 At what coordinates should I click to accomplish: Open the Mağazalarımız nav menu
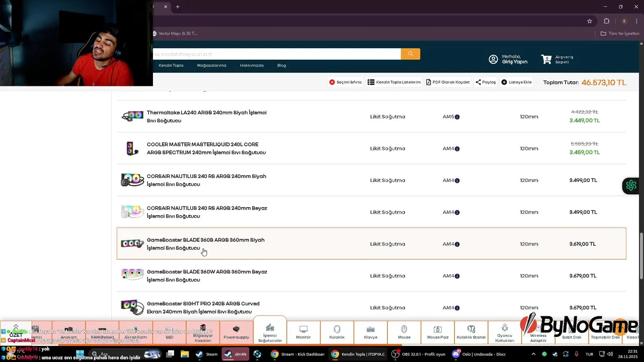click(212, 65)
